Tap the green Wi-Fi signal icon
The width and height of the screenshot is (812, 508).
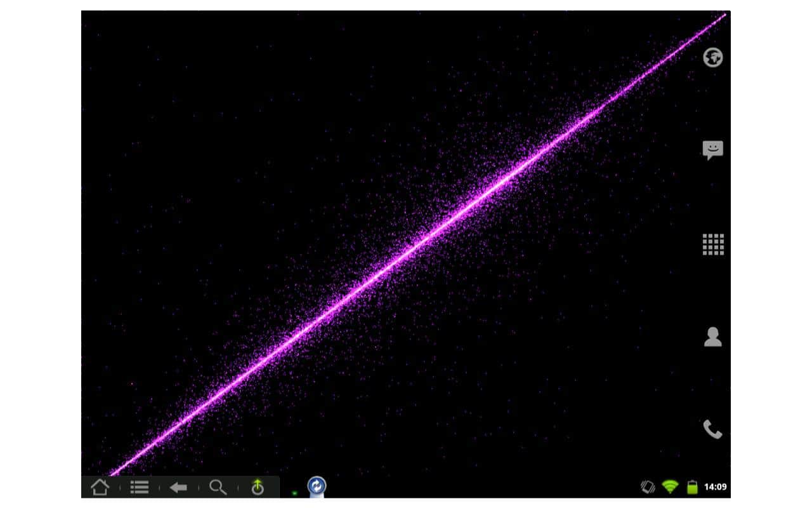(x=670, y=487)
